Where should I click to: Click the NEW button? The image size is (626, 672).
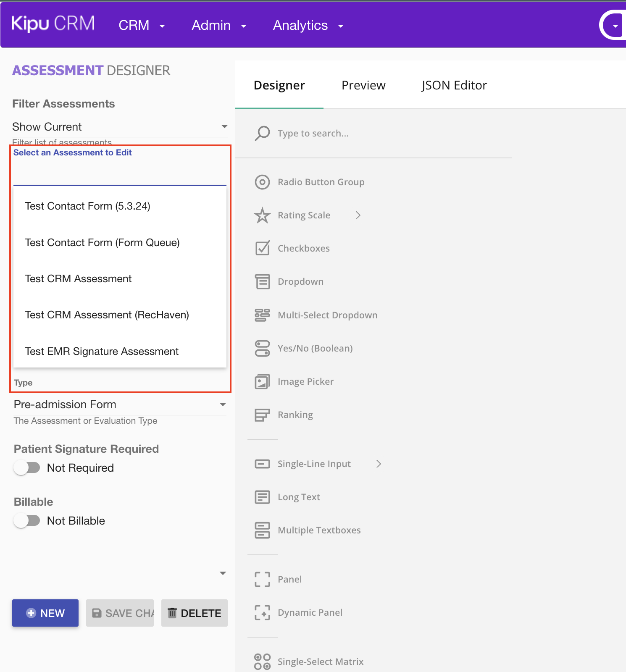pos(45,613)
